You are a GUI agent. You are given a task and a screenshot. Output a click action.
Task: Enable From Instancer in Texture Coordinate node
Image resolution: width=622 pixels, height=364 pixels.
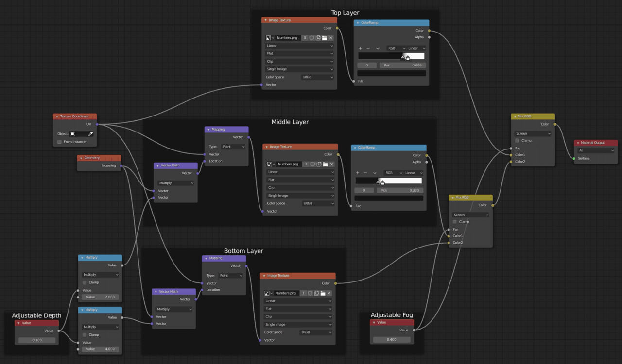(x=59, y=142)
